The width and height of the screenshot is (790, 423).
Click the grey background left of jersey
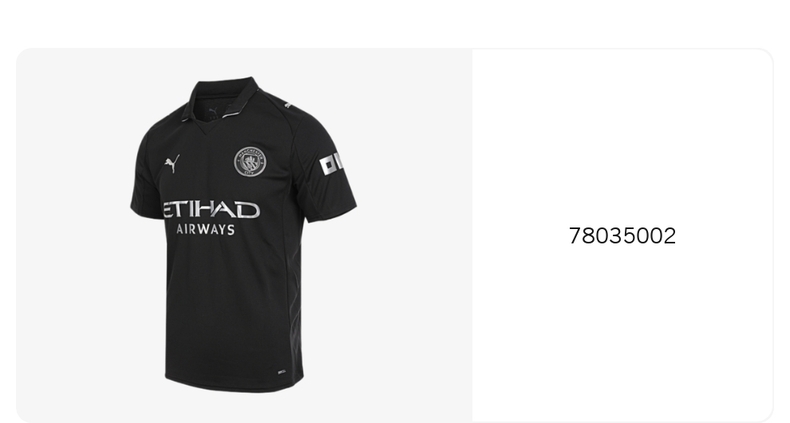tap(73, 236)
